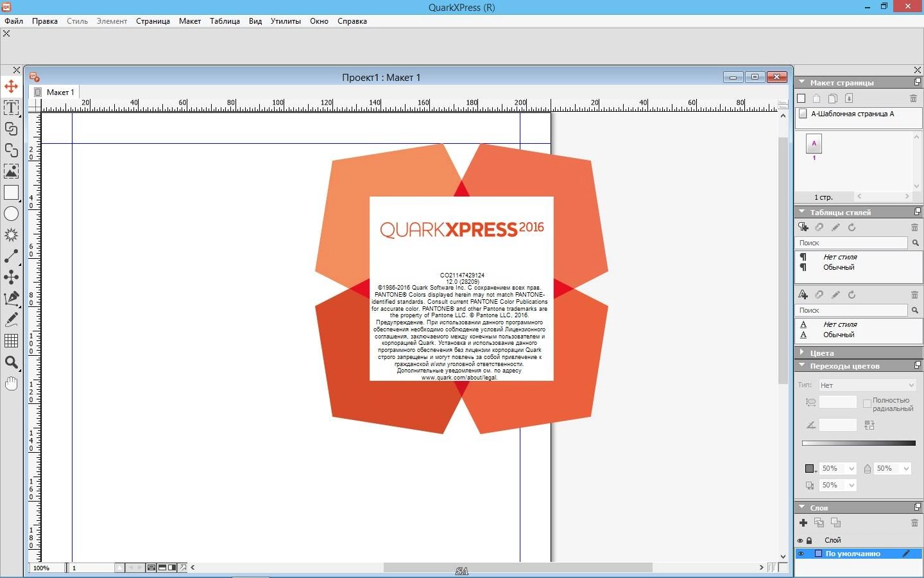Click reverse gradient swap icon
The height and width of the screenshot is (578, 924).
(x=869, y=425)
